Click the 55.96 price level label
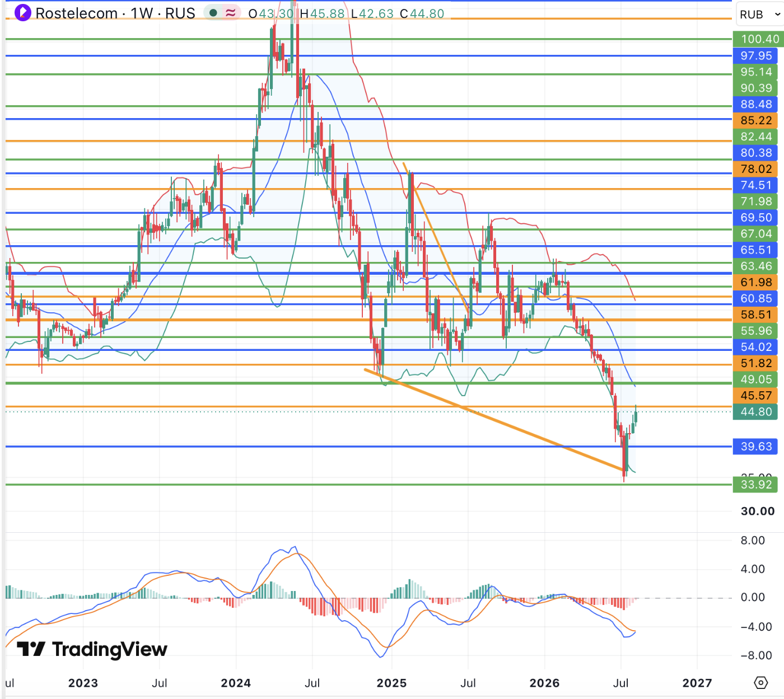 [755, 331]
